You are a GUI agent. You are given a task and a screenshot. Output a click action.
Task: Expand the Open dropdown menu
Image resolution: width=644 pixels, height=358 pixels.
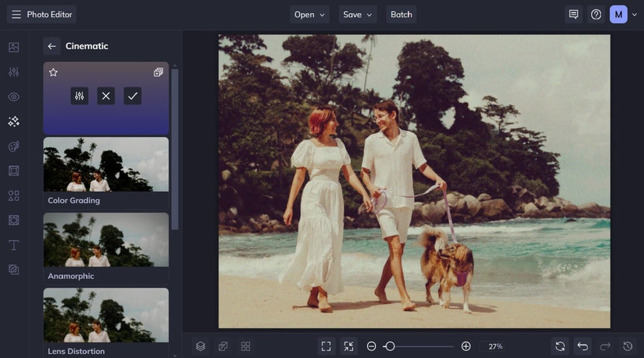(x=310, y=14)
